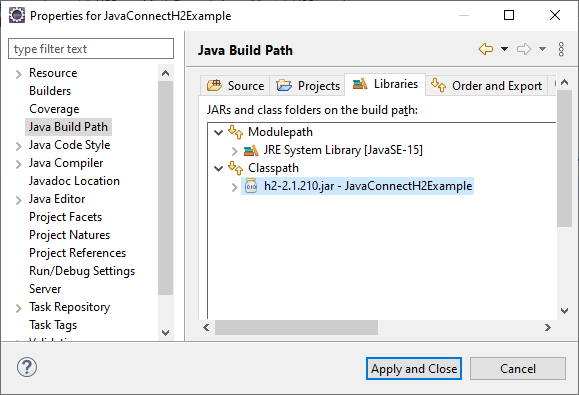
Task: Open Project Facets settings
Action: pos(65,217)
